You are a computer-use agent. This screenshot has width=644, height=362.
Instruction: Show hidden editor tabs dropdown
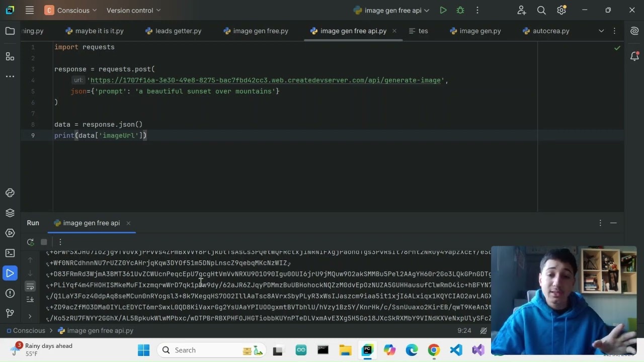[601, 31]
